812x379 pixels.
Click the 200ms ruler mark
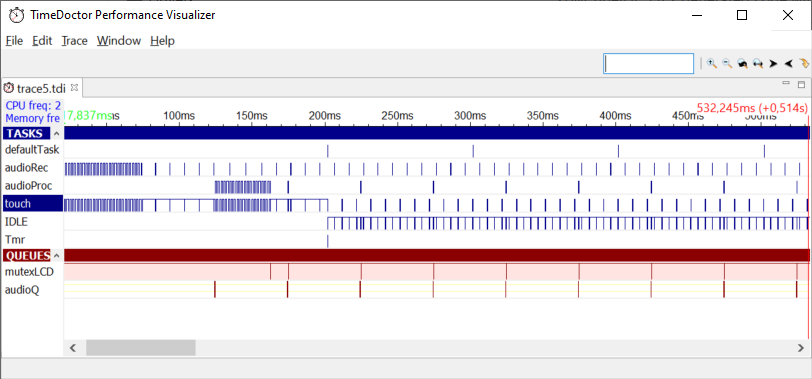325,116
